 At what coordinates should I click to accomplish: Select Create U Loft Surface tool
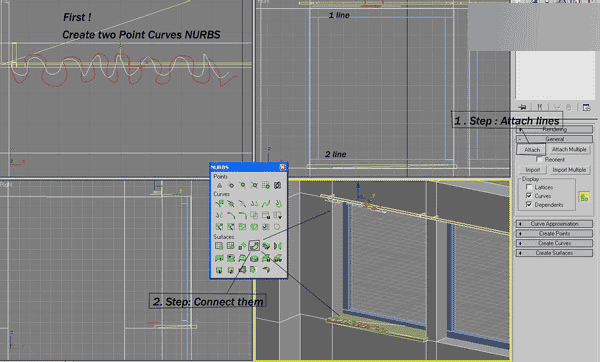(266, 258)
